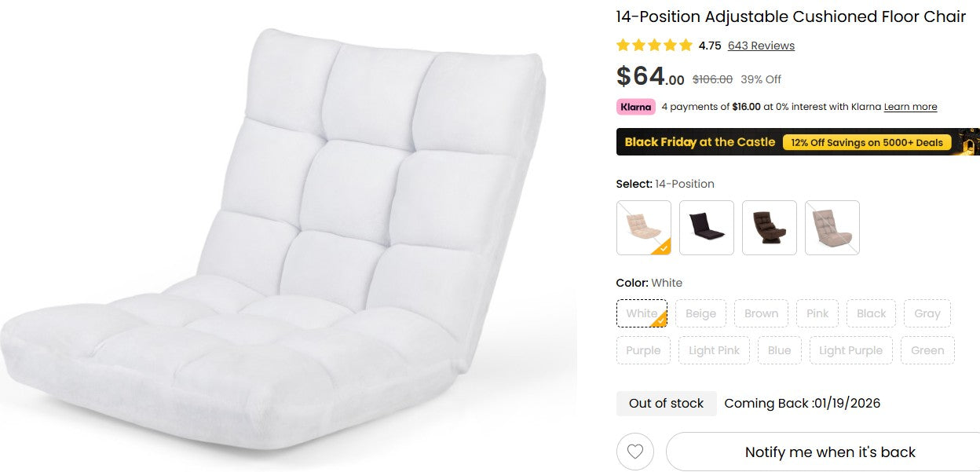
Task: Pick the tan high-back chair variant
Action: click(x=832, y=227)
